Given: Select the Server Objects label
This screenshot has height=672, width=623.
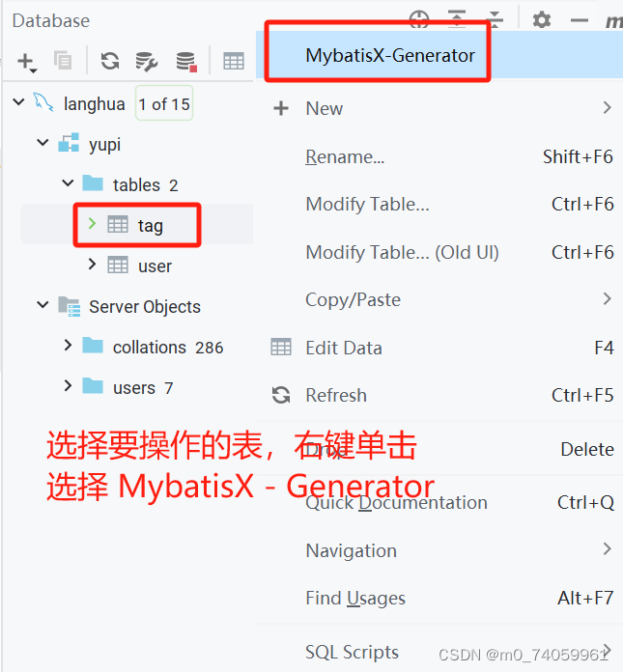Looking at the screenshot, I should pos(145,307).
